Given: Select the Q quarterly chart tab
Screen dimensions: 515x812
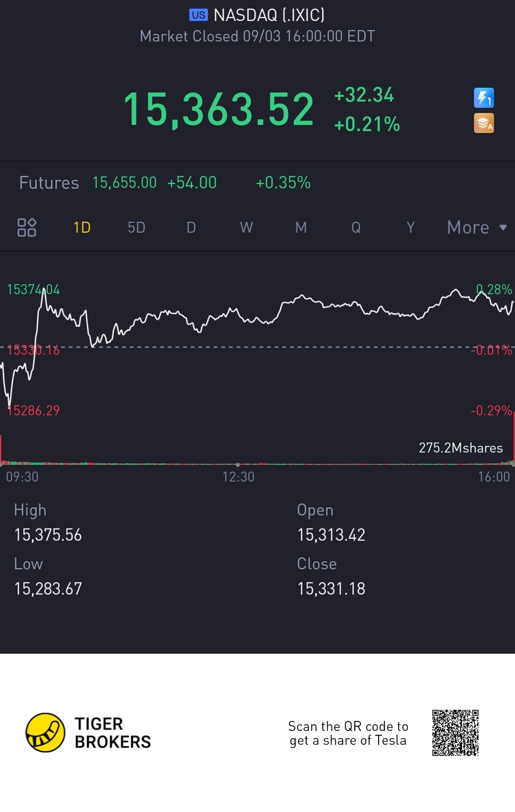Looking at the screenshot, I should [x=356, y=227].
